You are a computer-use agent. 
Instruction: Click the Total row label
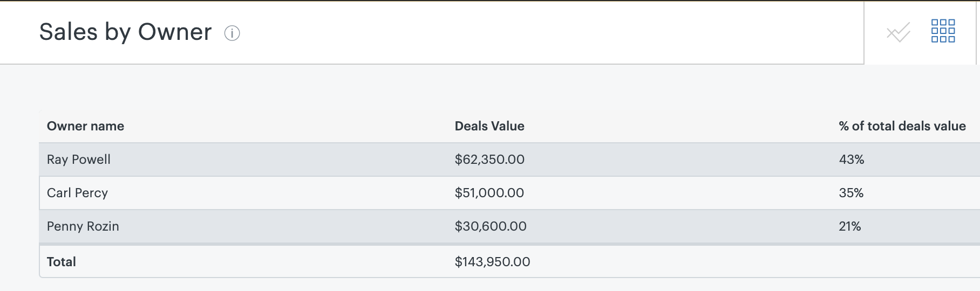point(62,262)
